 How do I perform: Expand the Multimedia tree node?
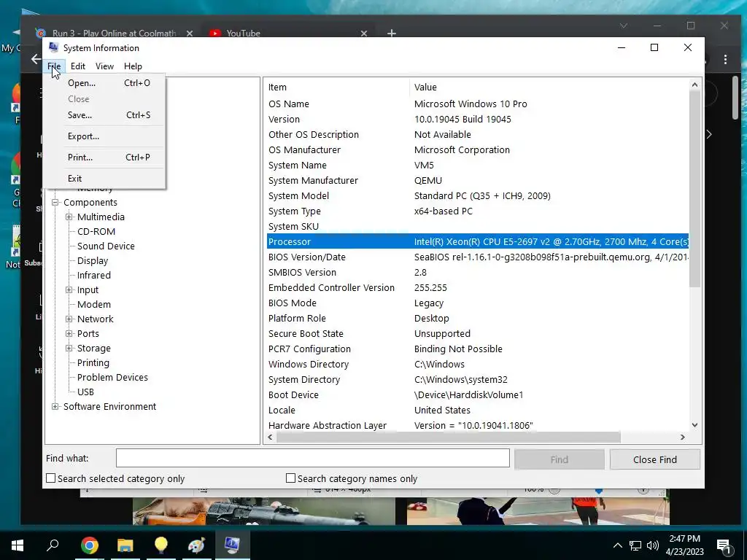(x=69, y=217)
